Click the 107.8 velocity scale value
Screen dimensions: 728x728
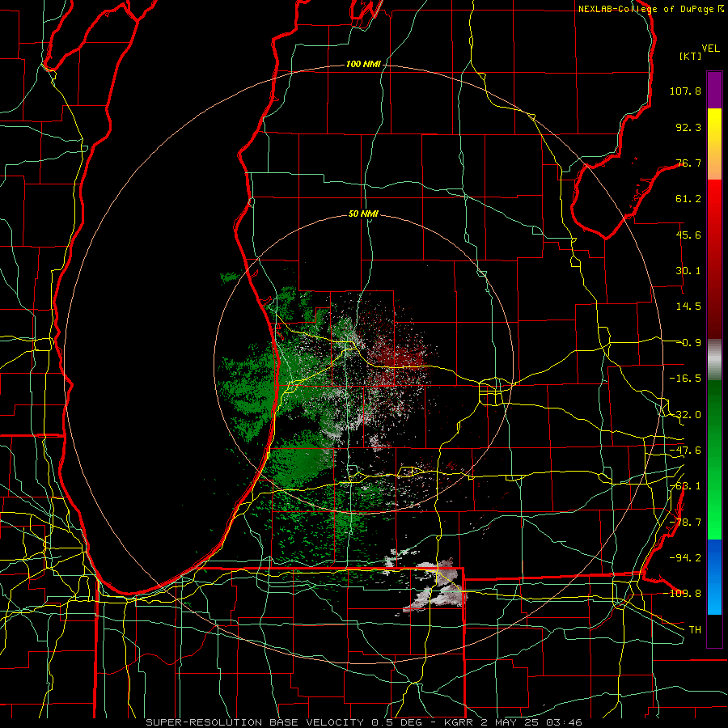(x=685, y=91)
